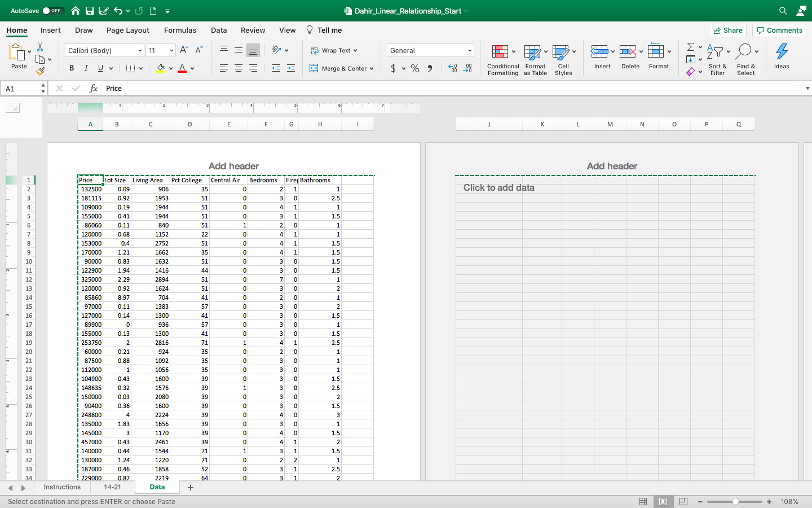Increase font size with the large A icon

click(x=184, y=50)
